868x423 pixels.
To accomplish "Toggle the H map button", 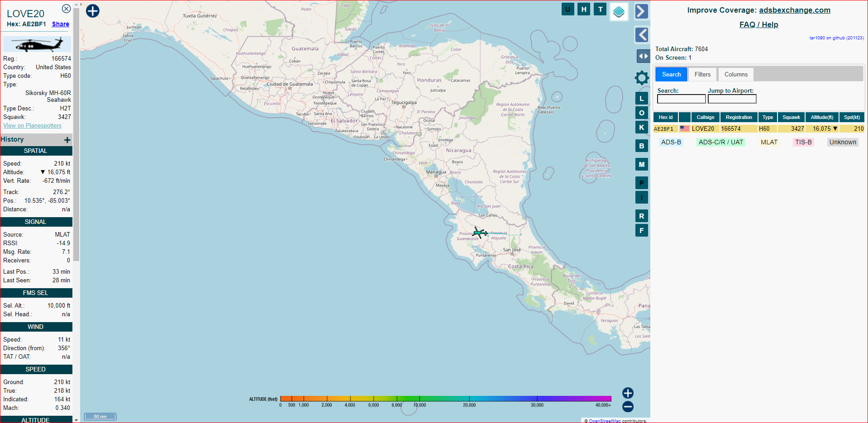I will click(584, 9).
